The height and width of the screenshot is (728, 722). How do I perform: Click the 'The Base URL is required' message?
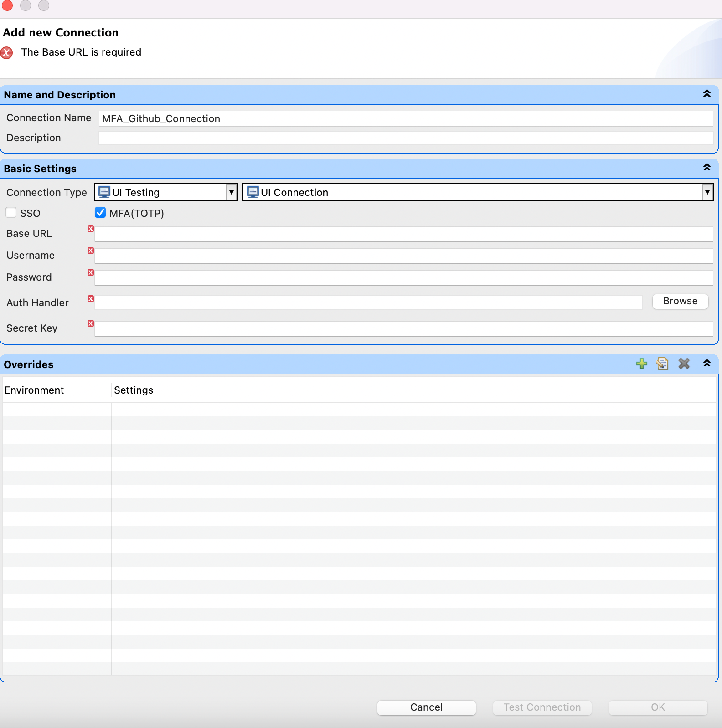(x=81, y=52)
